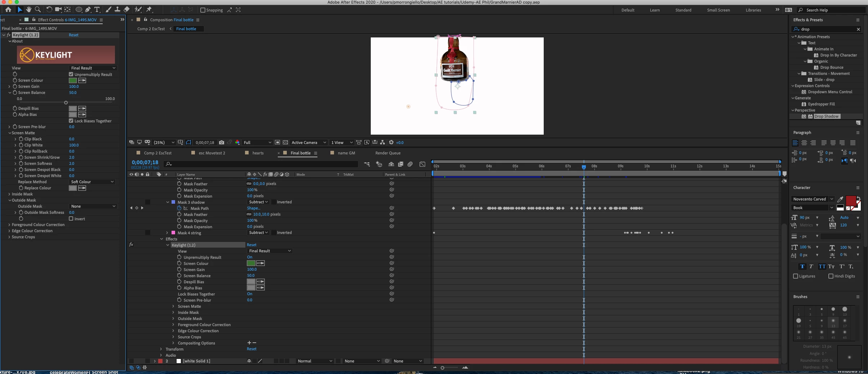The height and width of the screenshot is (374, 868).
Task: Uncheck Unpremultiply Result in Effect Controls
Action: tap(71, 74)
